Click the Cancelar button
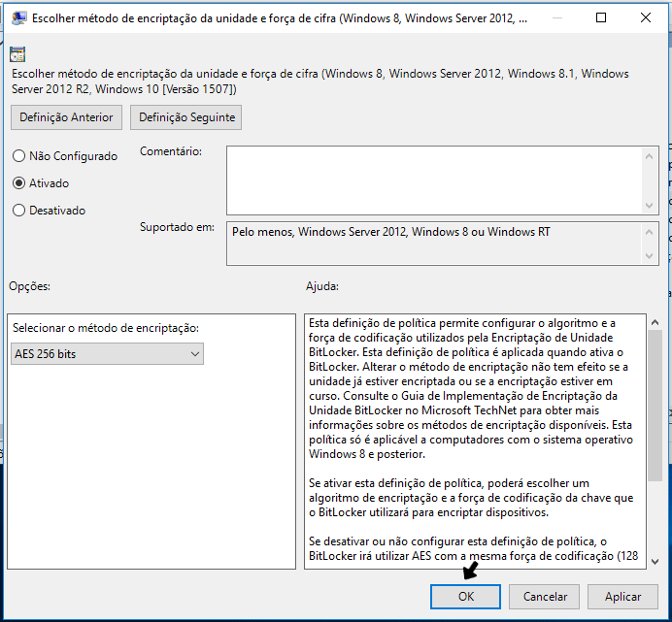This screenshot has height=622, width=672. point(544,597)
